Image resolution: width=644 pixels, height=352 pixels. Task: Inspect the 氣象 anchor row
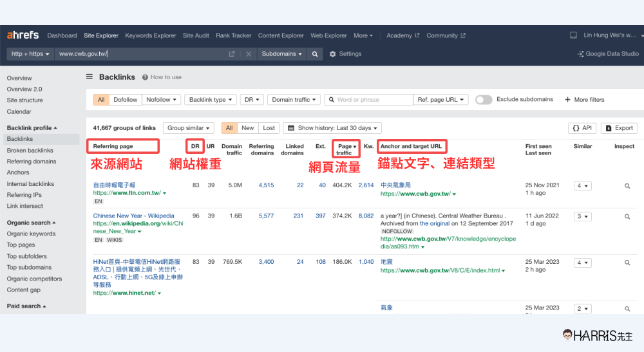click(x=627, y=308)
